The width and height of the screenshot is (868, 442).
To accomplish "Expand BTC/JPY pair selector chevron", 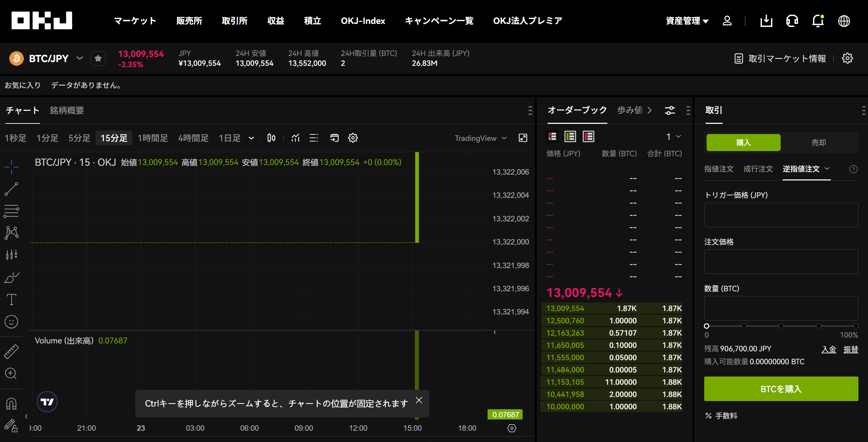I will click(79, 58).
